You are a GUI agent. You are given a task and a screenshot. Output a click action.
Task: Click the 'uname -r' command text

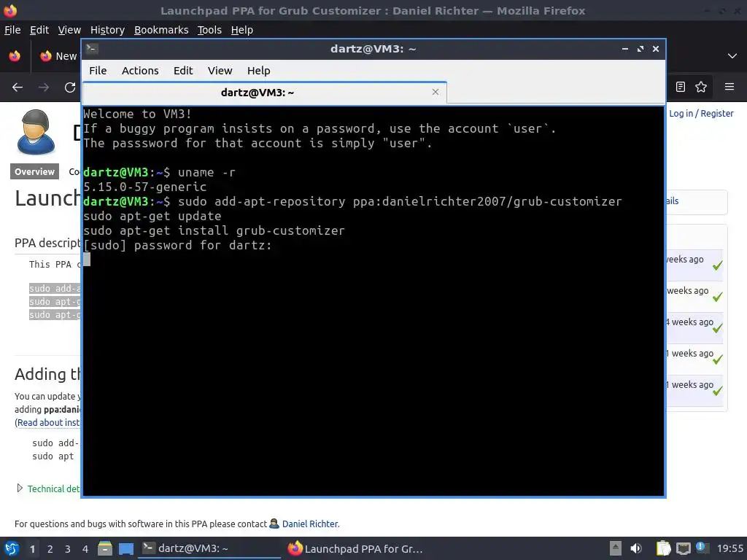point(206,172)
